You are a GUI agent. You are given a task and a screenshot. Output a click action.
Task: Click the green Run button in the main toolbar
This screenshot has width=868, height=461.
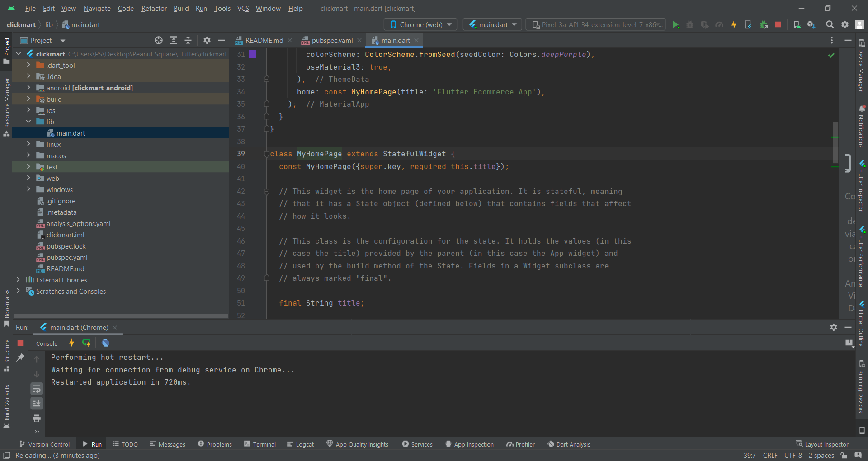[676, 25]
